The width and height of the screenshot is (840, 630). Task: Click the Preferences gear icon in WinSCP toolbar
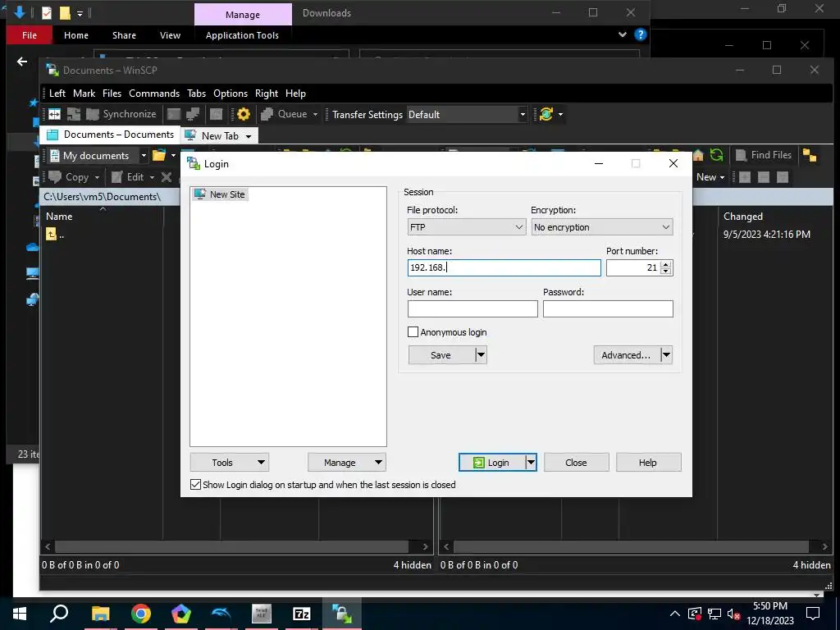(243, 114)
